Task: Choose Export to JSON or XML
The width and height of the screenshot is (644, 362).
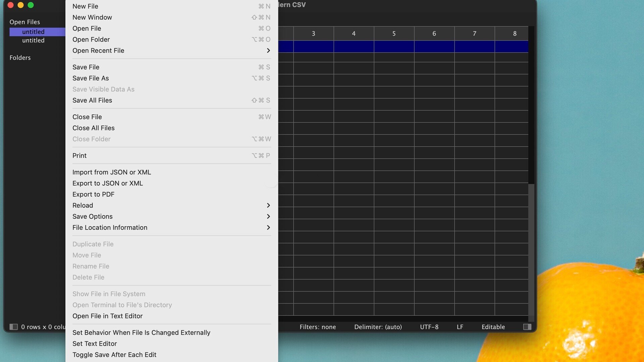Action: pyautogui.click(x=172, y=183)
